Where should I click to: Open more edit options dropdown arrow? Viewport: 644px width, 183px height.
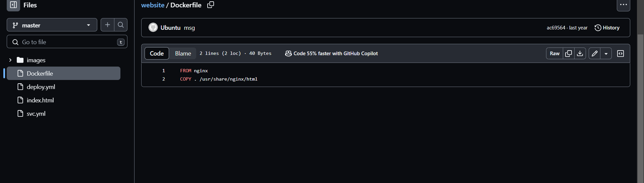click(x=606, y=54)
